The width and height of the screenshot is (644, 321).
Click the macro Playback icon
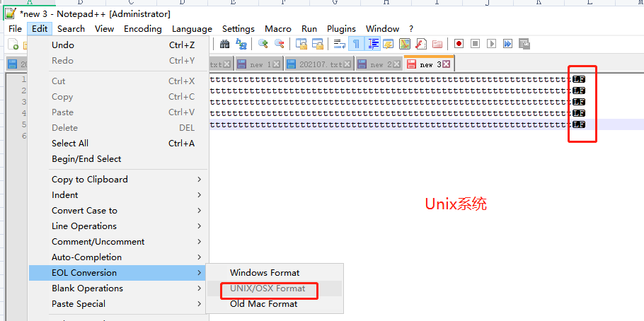492,44
